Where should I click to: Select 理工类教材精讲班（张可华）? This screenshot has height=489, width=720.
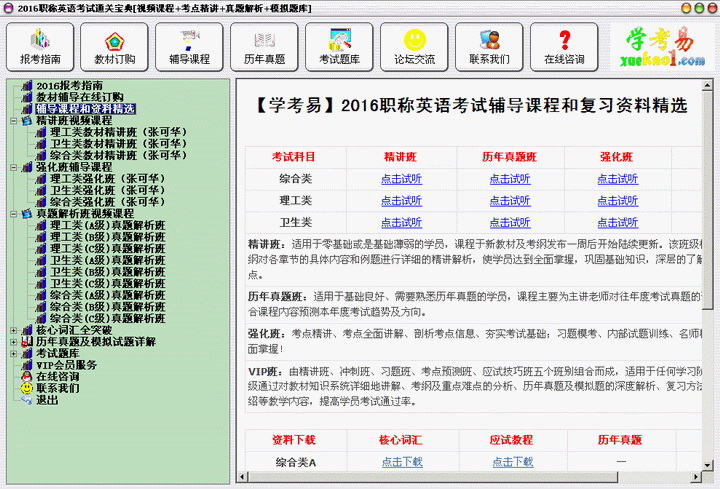click(x=118, y=132)
